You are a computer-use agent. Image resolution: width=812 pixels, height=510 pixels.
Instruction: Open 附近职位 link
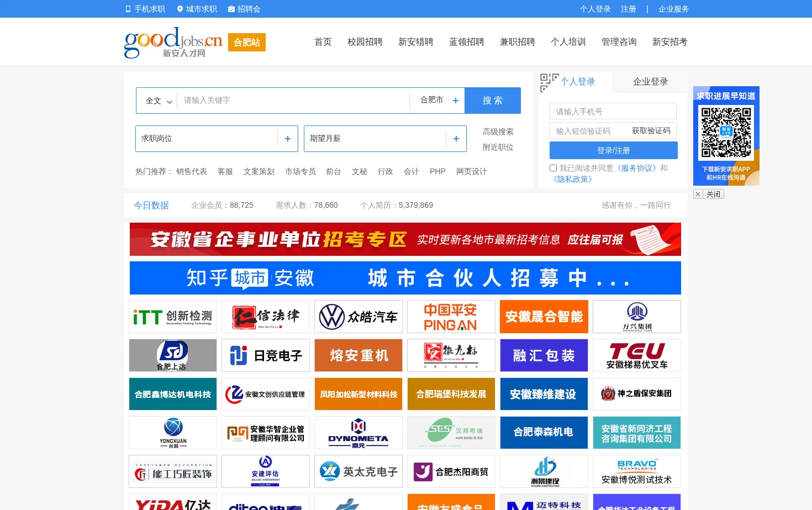[498, 148]
